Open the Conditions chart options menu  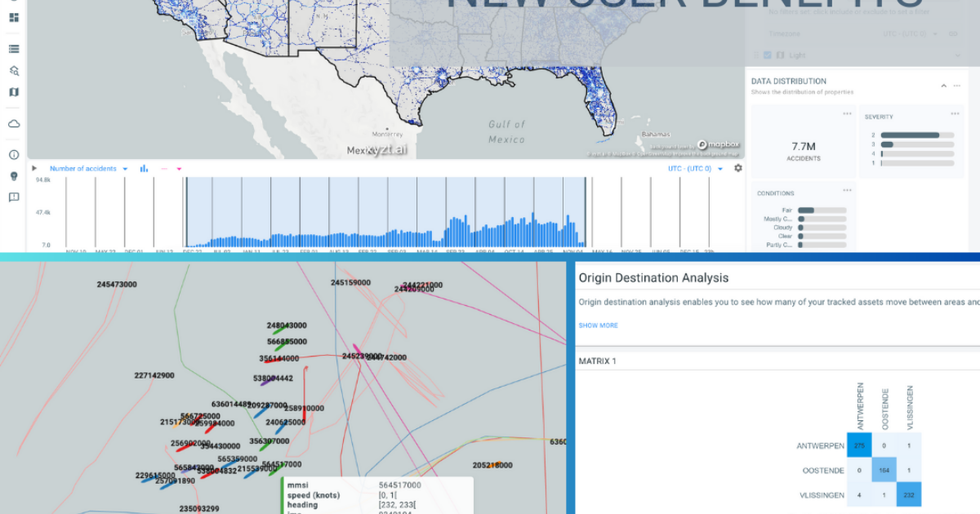[846, 190]
